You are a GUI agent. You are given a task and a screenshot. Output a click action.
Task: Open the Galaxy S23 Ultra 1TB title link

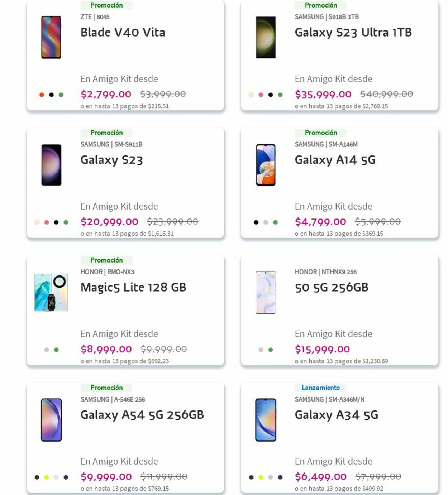click(x=353, y=33)
